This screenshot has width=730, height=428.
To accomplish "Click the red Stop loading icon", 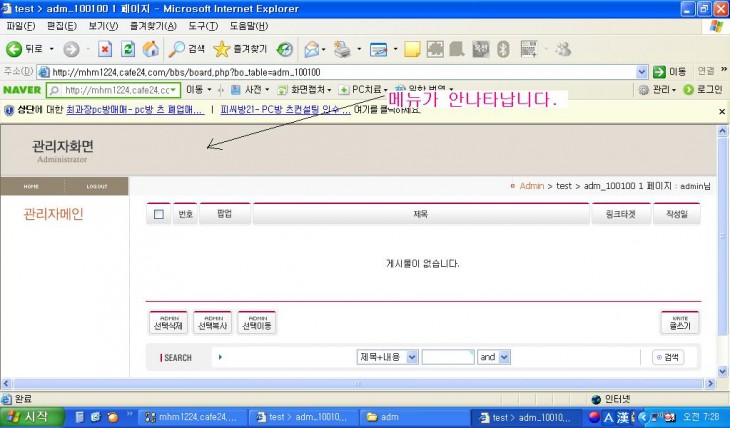I will 104,48.
